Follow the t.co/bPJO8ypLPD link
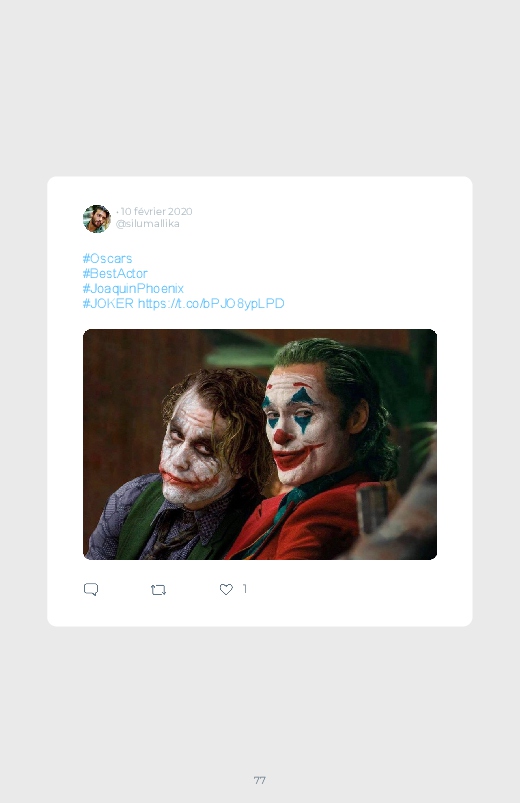 [211, 303]
